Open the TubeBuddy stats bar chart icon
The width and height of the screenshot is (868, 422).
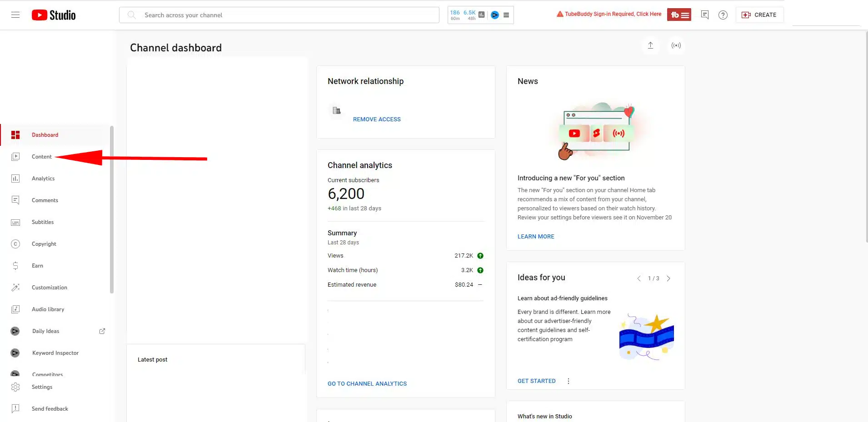point(481,15)
